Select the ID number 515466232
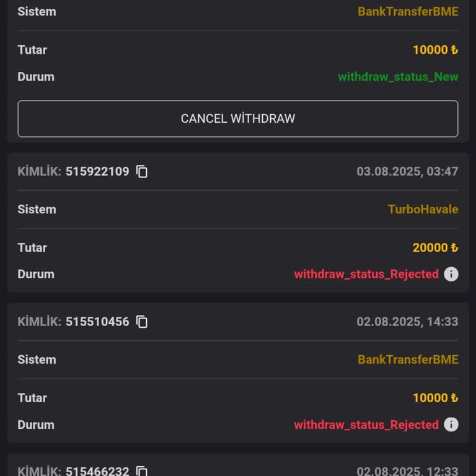476x476 pixels. pos(97,472)
